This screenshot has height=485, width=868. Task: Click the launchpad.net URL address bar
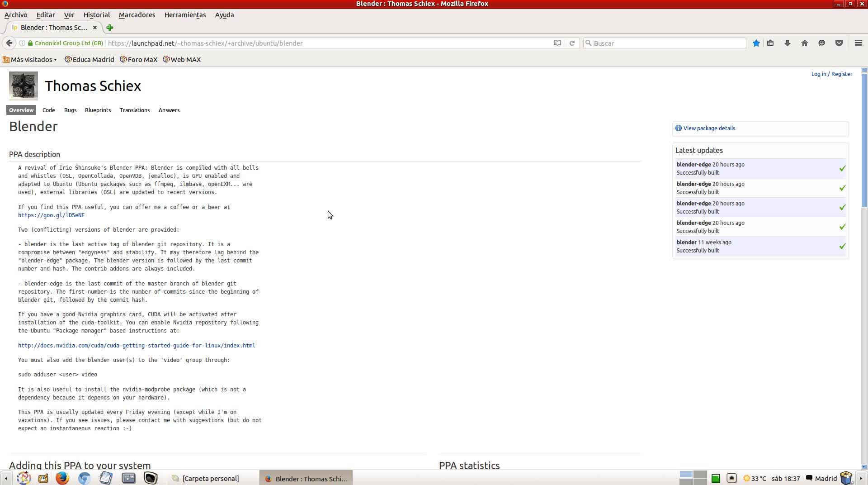point(328,43)
